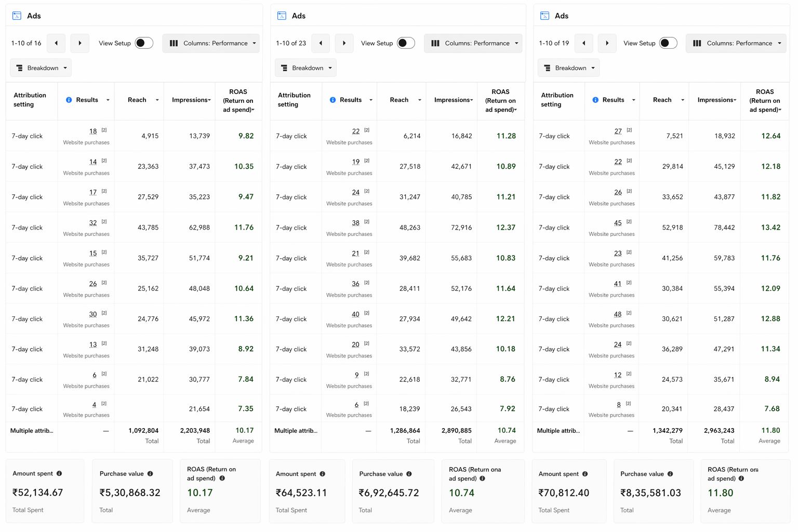Click info icon beside Amount spent ₹70,812.40
The width and height of the screenshot is (798, 532).
tap(585, 474)
